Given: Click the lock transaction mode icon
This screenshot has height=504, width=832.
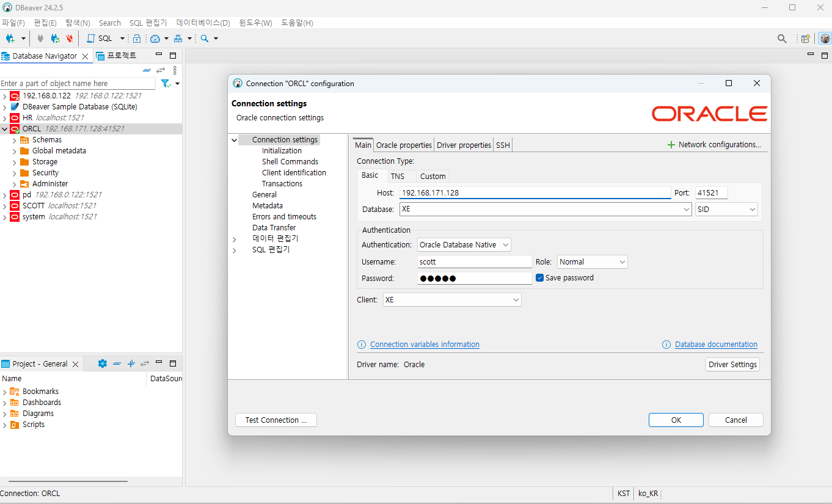Looking at the screenshot, I should point(137,38).
